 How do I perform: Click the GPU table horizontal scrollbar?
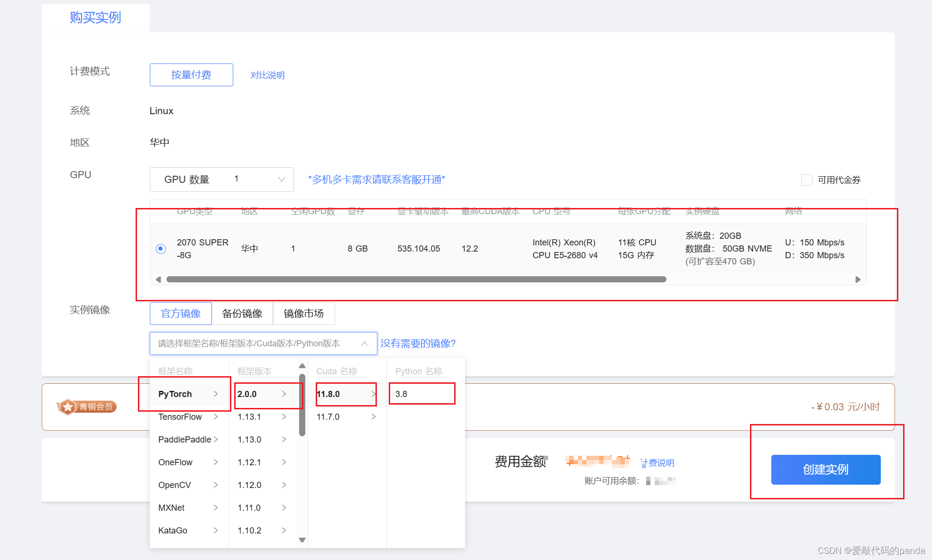(416, 280)
